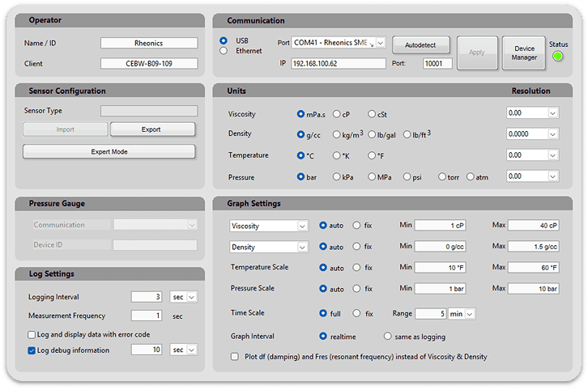Click the Autodetect button
The height and width of the screenshot is (390, 588).
420,44
